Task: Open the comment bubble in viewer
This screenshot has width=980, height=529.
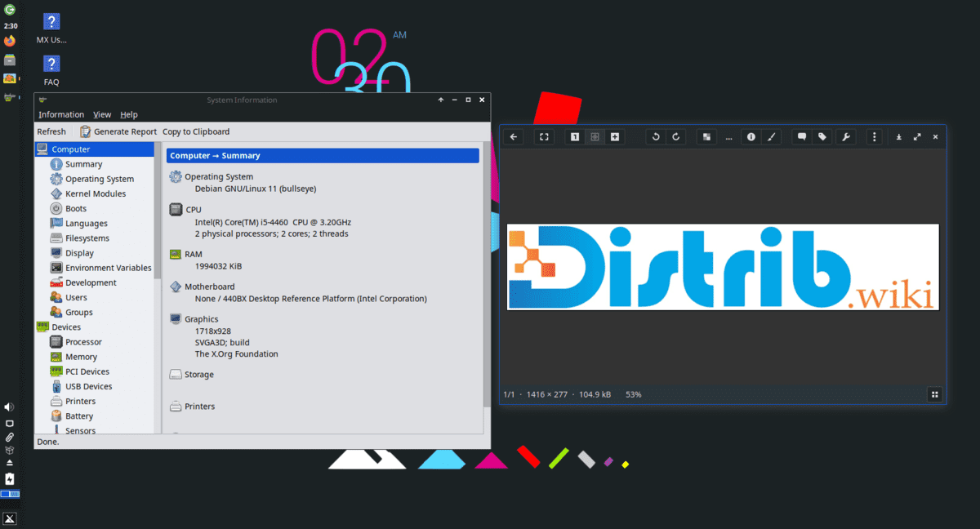Action: [x=802, y=137]
